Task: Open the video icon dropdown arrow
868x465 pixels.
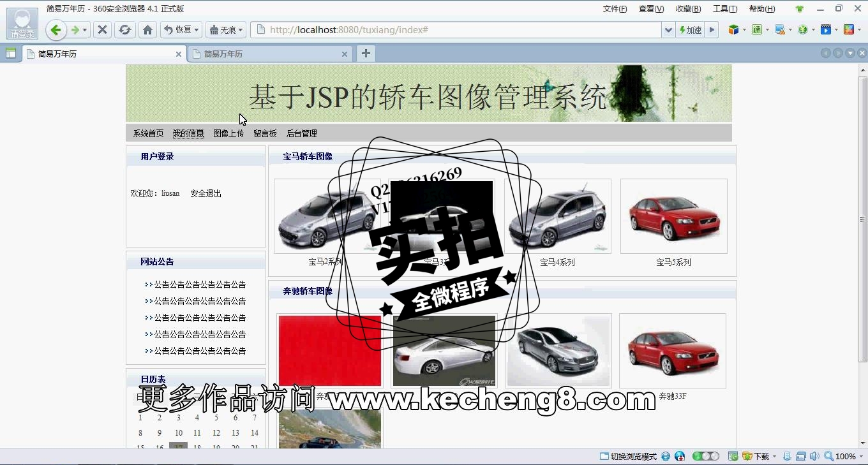Action: click(x=836, y=30)
